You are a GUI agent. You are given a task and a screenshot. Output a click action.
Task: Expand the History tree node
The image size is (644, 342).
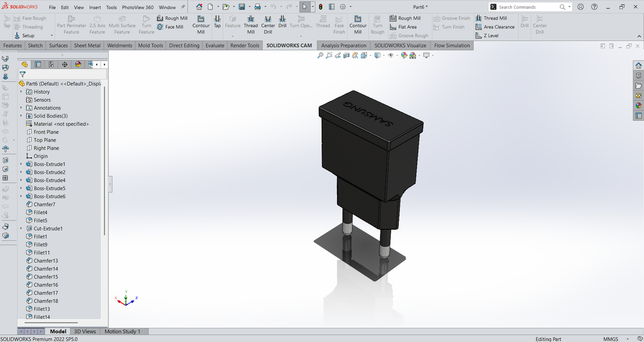[x=21, y=92]
